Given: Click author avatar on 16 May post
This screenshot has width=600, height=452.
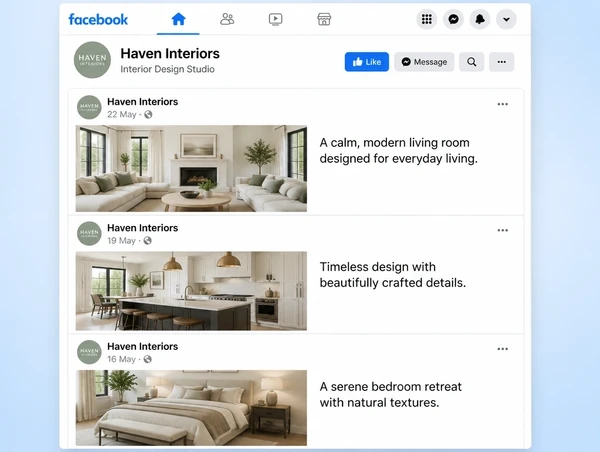Looking at the screenshot, I should coord(89,352).
